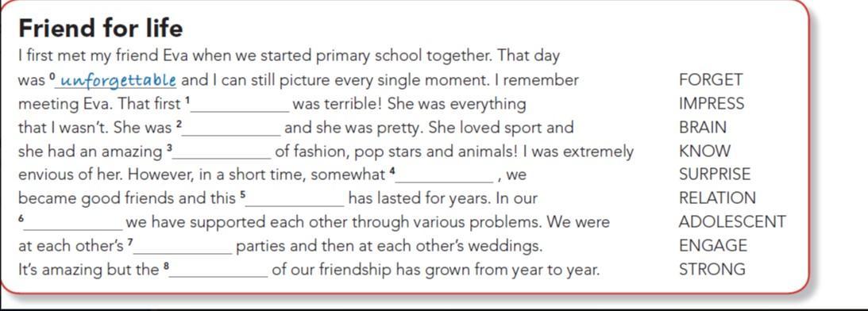Screen dimensions: 868x311
Task: Select the word IMPRESS
Action: 712,104
